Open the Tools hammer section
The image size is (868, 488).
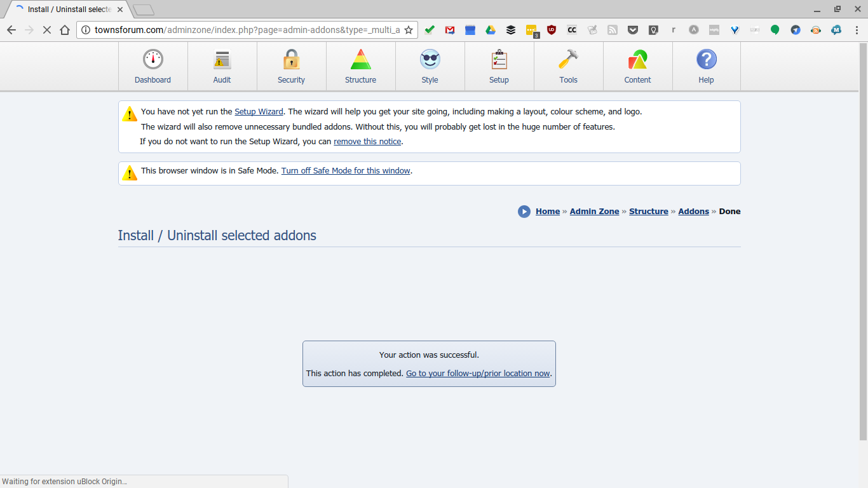point(568,66)
